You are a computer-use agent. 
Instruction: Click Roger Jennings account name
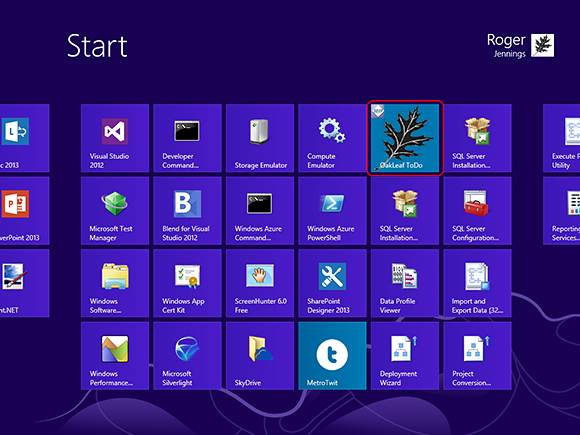click(x=506, y=45)
